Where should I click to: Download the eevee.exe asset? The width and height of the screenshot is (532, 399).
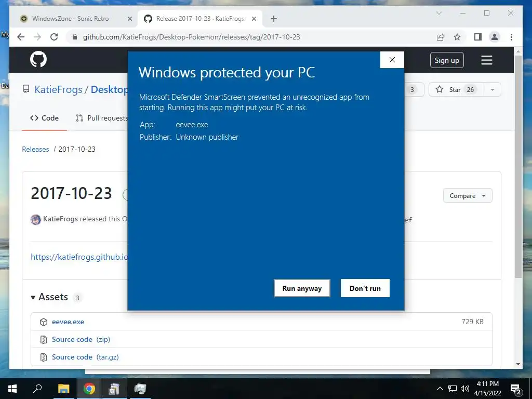pos(68,322)
